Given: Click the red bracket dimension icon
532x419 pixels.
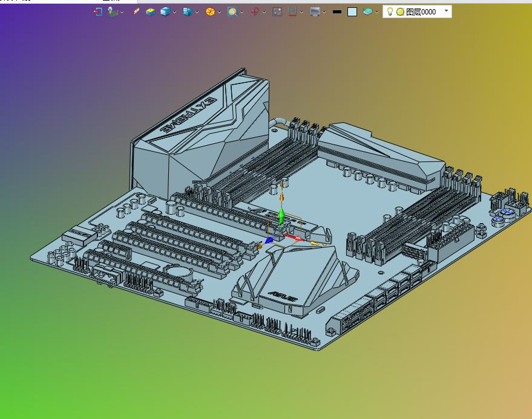Looking at the screenshot, I should click(x=292, y=12).
